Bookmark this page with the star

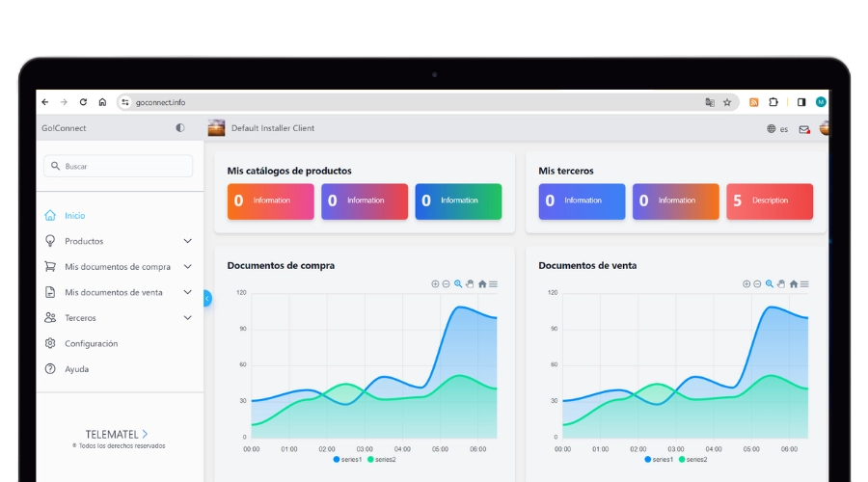tap(727, 102)
